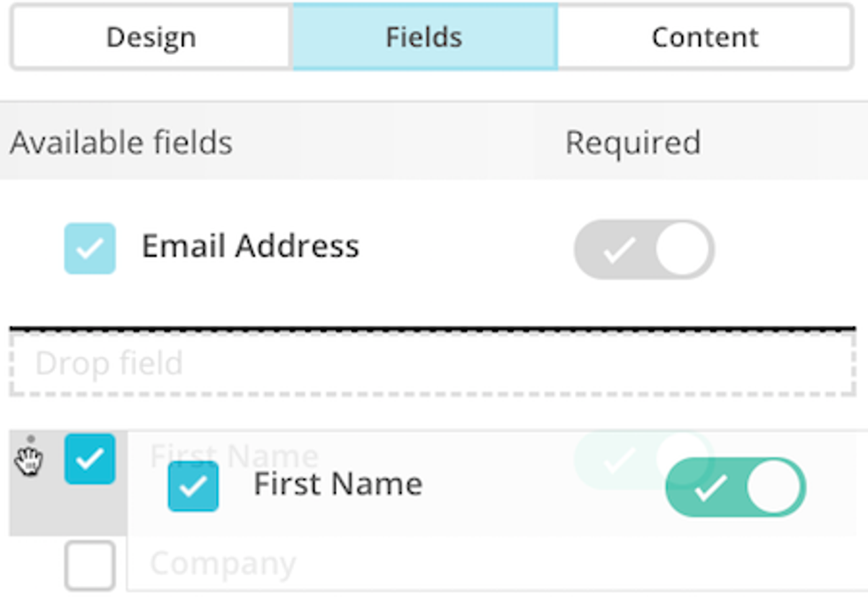Uncheck the First Name checkbox next to drag handle
Screen dimensions: 868x601
pyautogui.click(x=89, y=458)
